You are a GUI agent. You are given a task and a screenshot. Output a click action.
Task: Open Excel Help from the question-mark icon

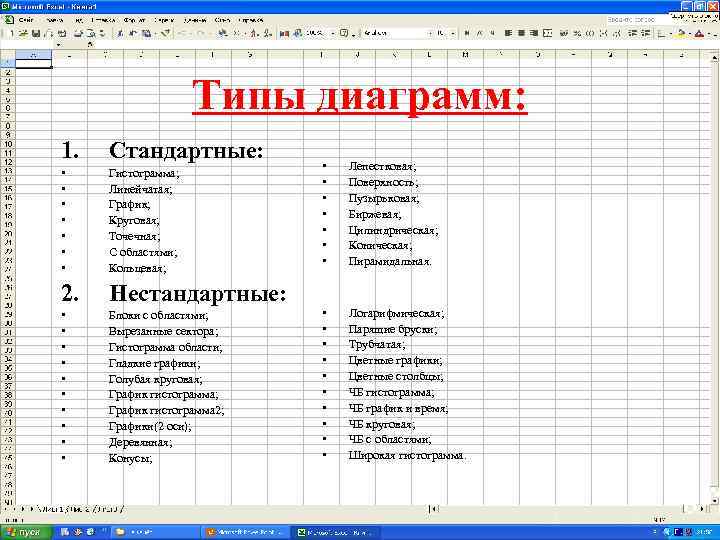pos(344,34)
